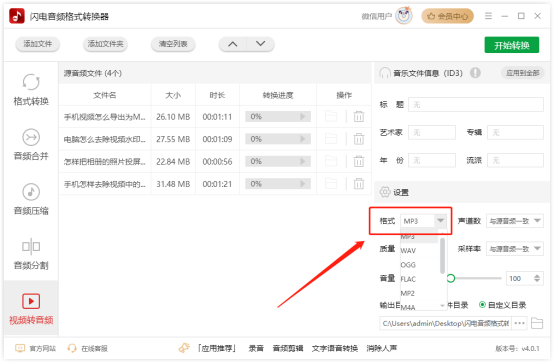This screenshot has height=363, width=554.
Task: Open the 音频分割 audio split module
Action: (31, 254)
